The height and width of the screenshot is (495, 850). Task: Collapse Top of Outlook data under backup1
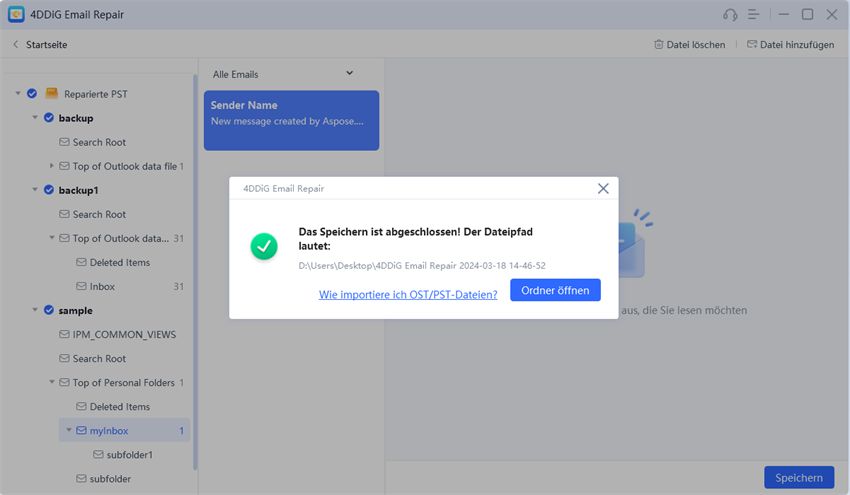[x=52, y=238]
